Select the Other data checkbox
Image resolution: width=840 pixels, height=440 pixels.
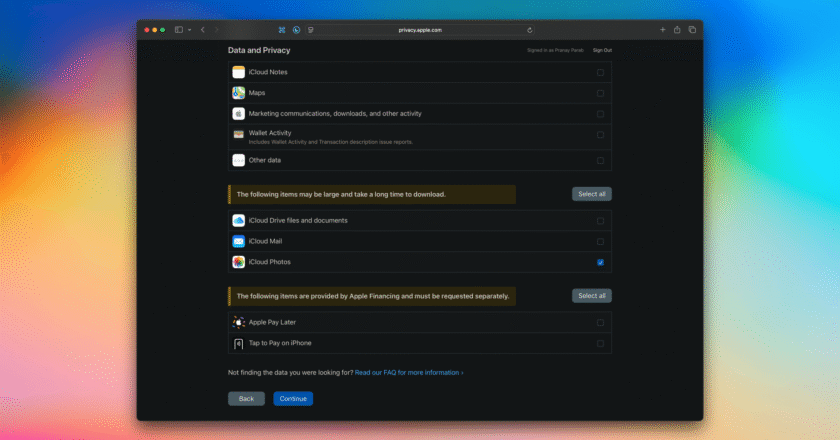tap(600, 161)
